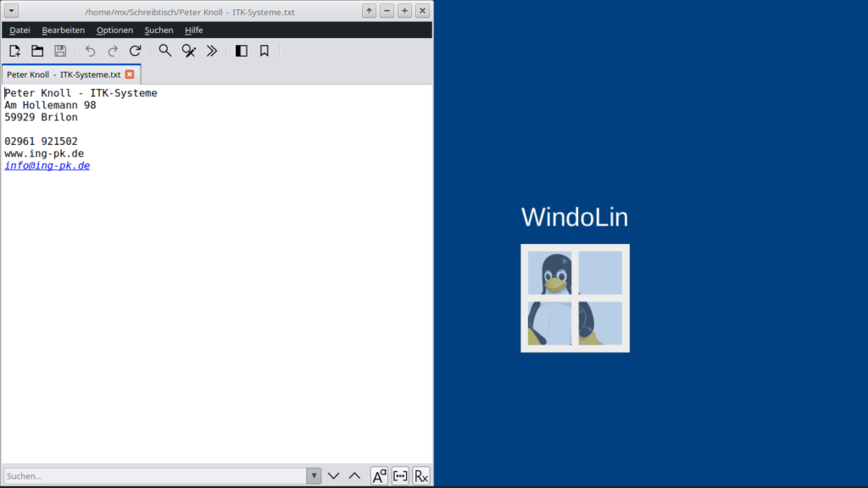Open the Hilfe menu
Image resolution: width=868 pixels, height=488 pixels.
point(194,30)
